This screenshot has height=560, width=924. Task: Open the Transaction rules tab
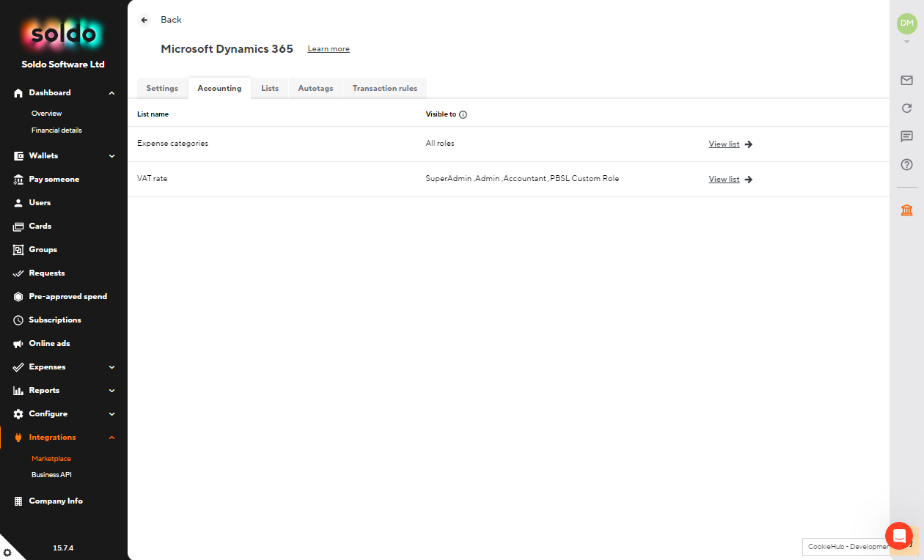pyautogui.click(x=385, y=88)
